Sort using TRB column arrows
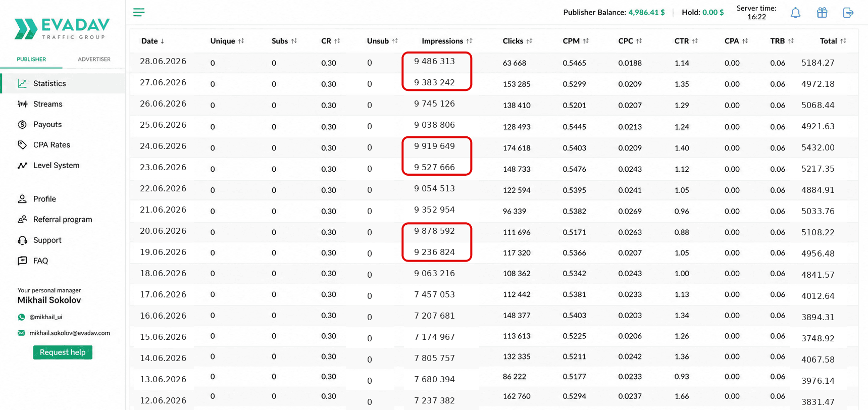The image size is (868, 410). 791,41
